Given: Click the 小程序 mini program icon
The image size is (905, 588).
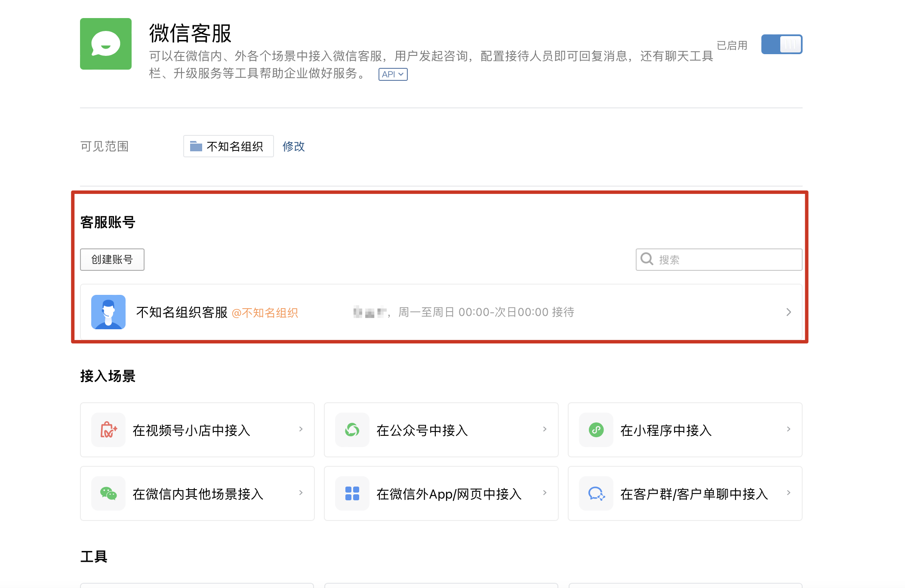Looking at the screenshot, I should pyautogui.click(x=596, y=430).
